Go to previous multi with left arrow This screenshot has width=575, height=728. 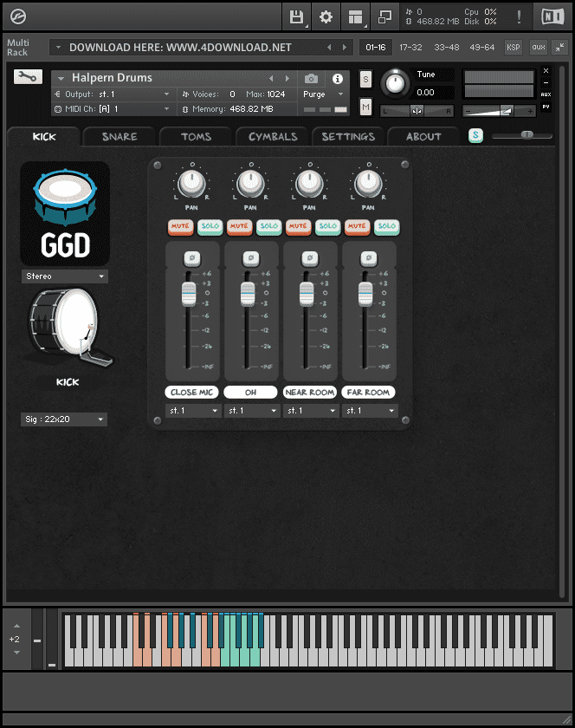(x=329, y=48)
